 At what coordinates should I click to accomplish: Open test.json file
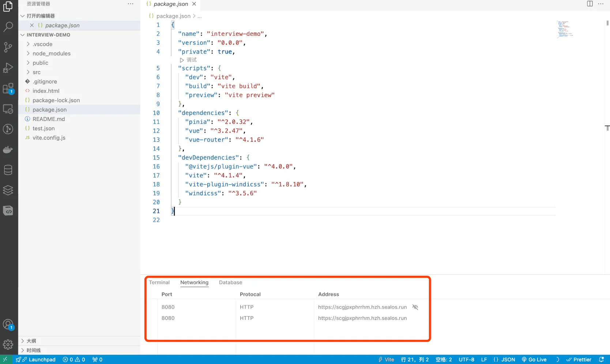(x=79, y=128)
